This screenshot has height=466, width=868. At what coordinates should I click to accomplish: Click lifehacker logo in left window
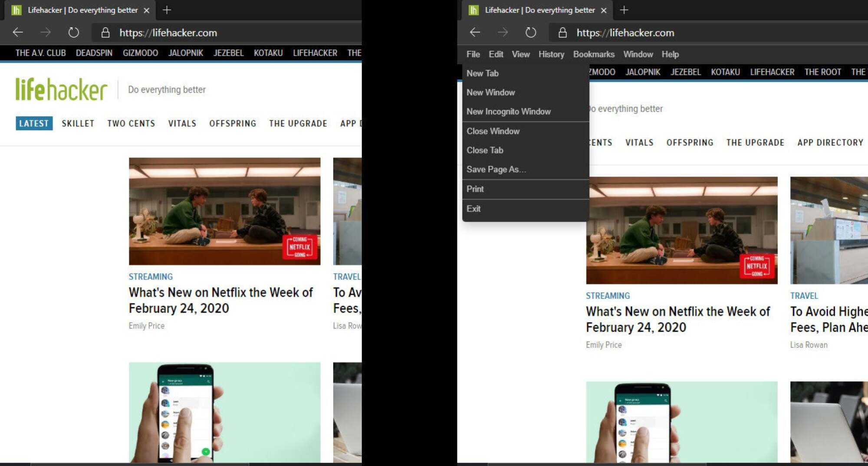pos(61,89)
